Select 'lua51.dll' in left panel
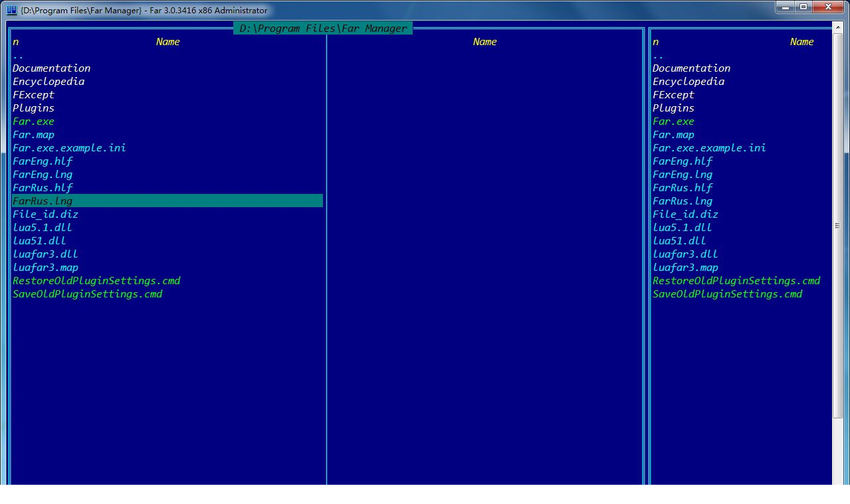The height and width of the screenshot is (504, 850). click(39, 241)
